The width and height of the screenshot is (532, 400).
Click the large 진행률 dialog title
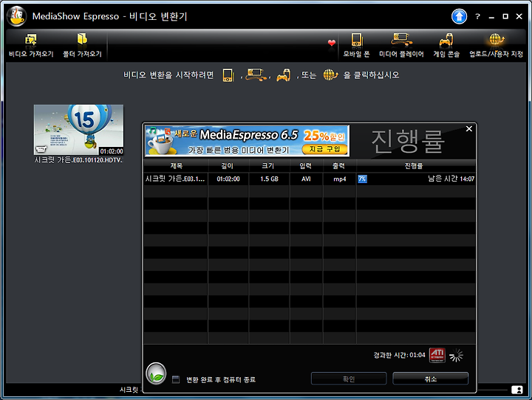tap(408, 141)
